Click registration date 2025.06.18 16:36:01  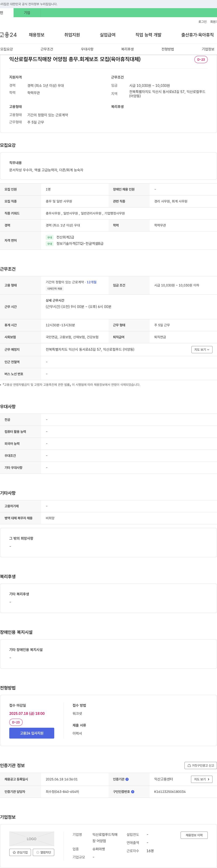61,779
